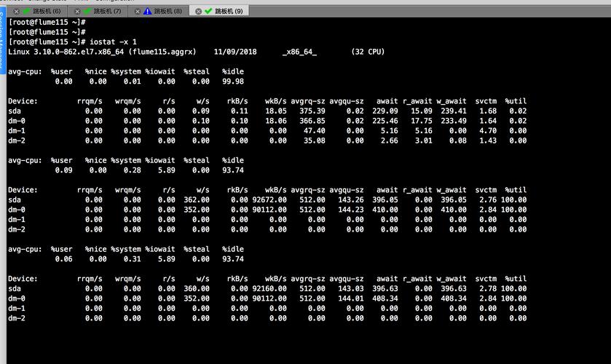The height and width of the screenshot is (364, 611).
Task: Click the user CPU value '0.06'
Action: pos(63,258)
